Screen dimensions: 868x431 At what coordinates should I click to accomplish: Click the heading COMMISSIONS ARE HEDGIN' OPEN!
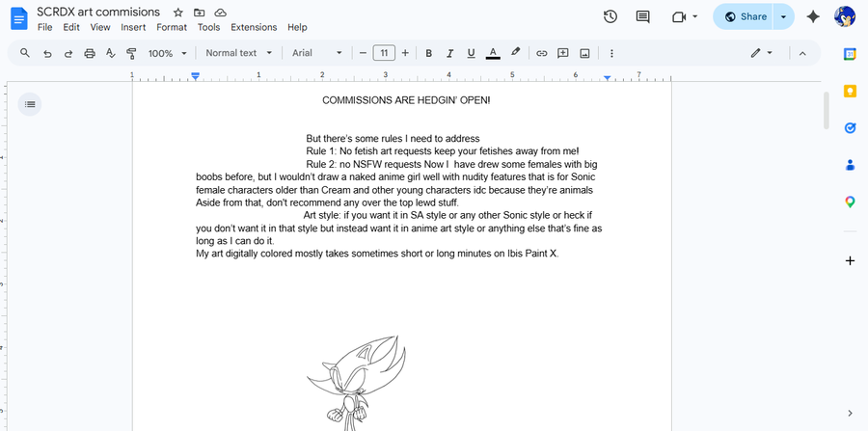406,100
